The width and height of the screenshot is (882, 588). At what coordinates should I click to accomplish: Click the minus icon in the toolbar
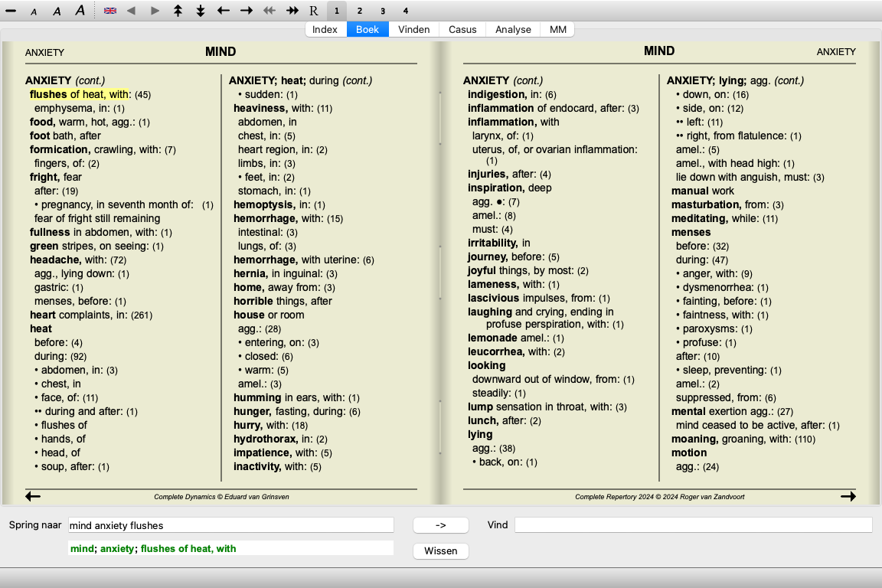tap(11, 11)
